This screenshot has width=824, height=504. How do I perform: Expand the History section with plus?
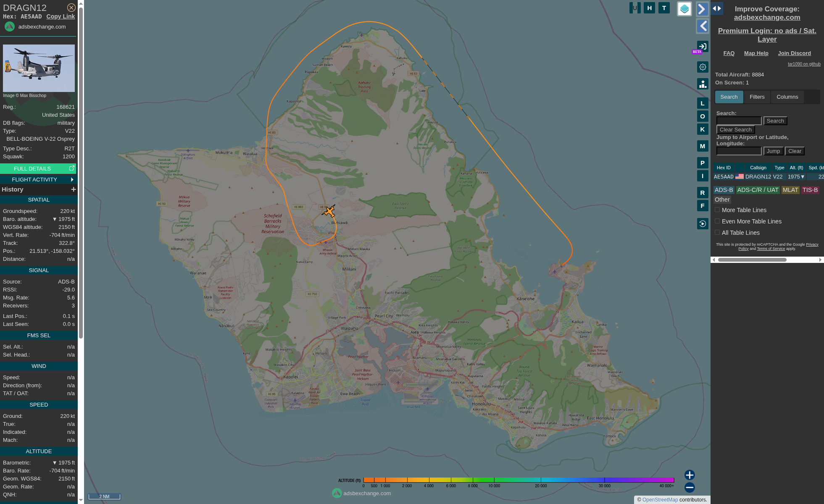[x=74, y=189]
